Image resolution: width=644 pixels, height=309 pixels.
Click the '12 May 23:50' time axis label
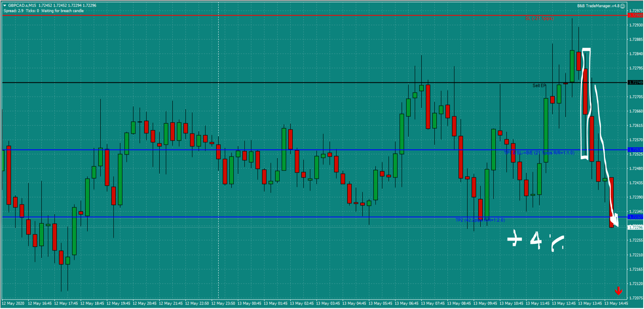click(x=223, y=303)
